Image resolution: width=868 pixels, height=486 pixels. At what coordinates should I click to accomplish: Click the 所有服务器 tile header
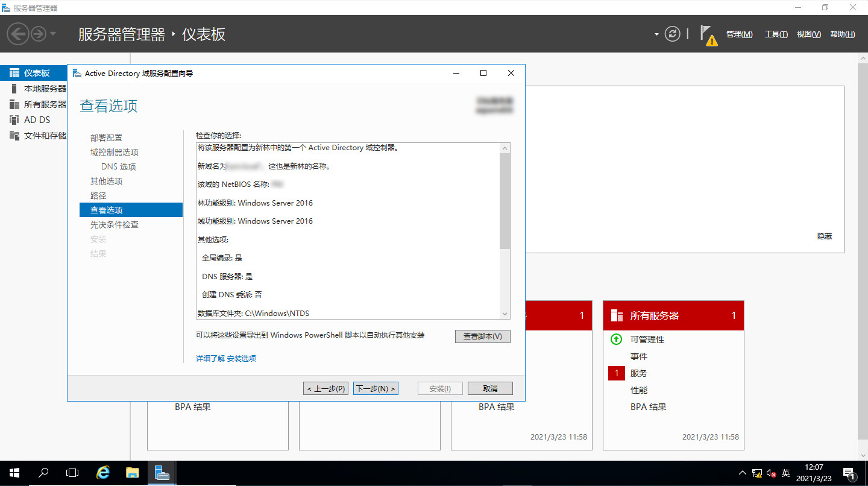(673, 315)
